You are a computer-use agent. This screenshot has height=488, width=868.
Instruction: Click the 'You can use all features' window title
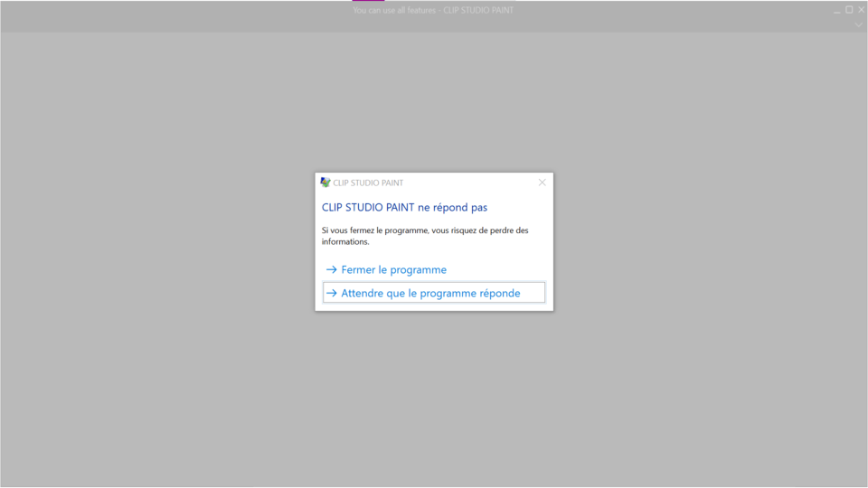(x=433, y=10)
